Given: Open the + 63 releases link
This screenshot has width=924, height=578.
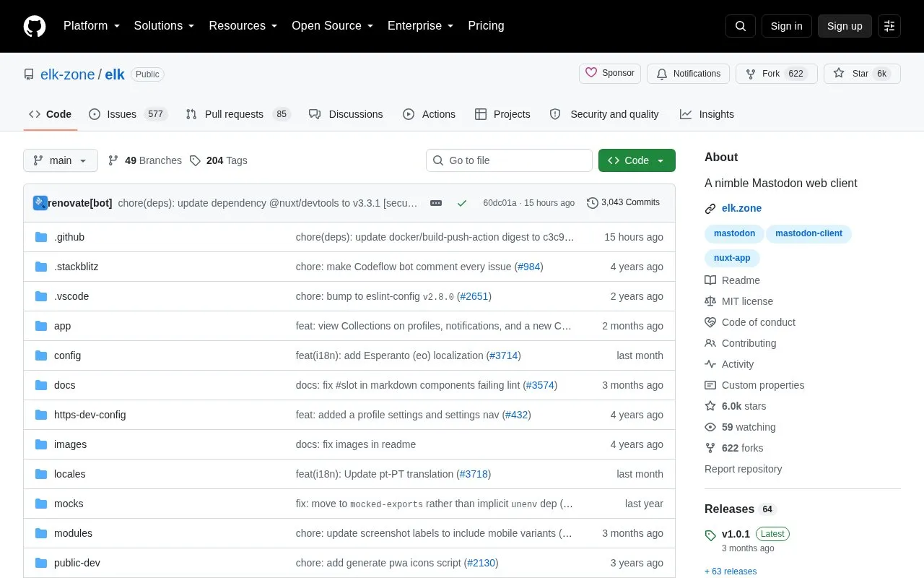Looking at the screenshot, I should [731, 571].
